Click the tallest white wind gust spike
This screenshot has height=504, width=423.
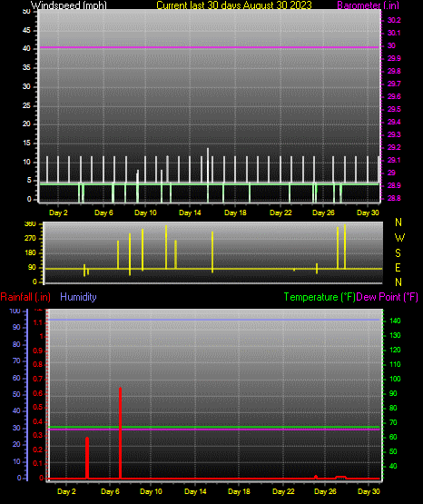pyautogui.click(x=208, y=165)
